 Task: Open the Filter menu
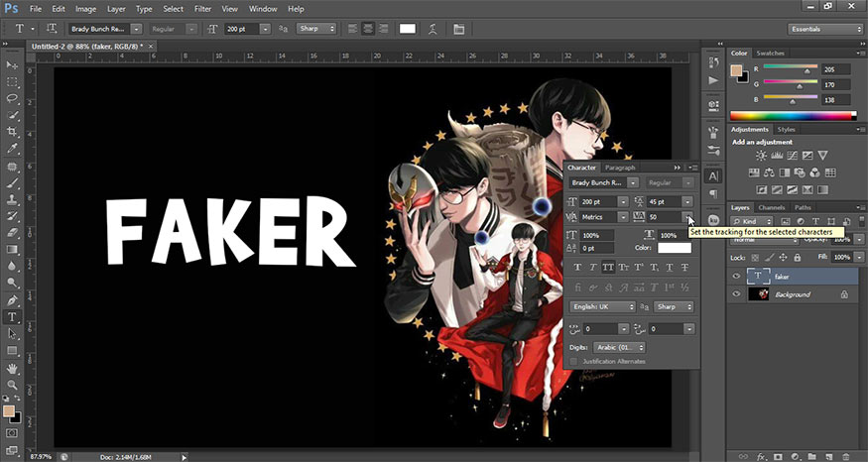click(202, 9)
